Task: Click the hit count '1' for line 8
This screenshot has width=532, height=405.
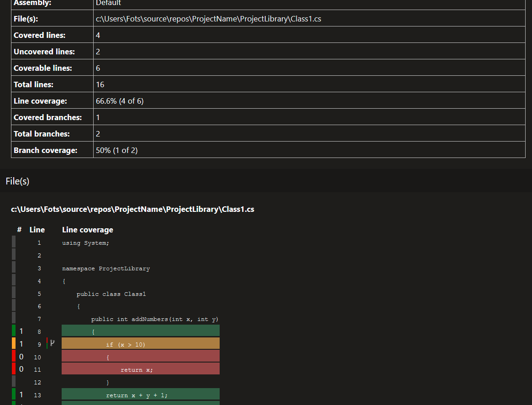Action: pos(21,331)
